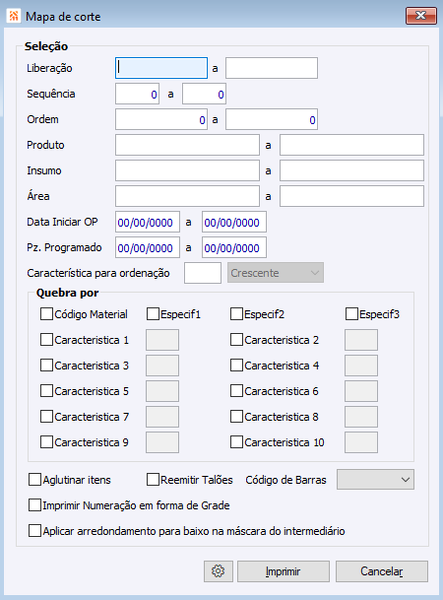Viewport: 443px width, 600px height.
Task: Open the gear settings button
Action: click(x=218, y=571)
